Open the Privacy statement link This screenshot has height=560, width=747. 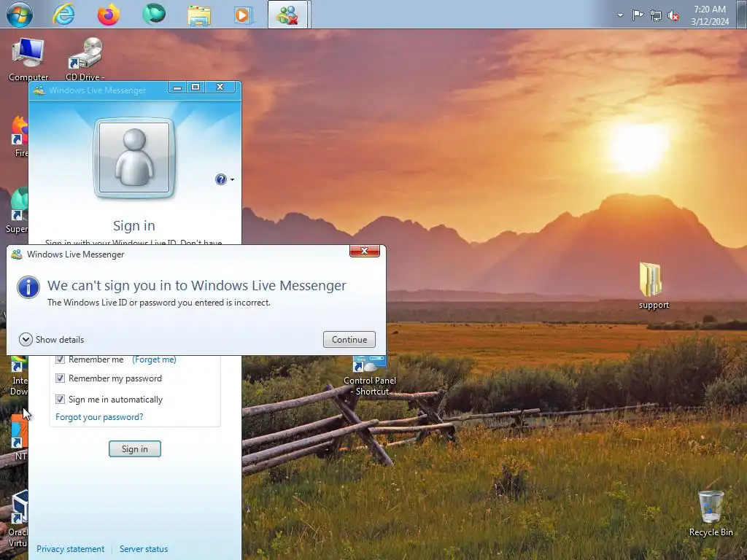(71, 549)
